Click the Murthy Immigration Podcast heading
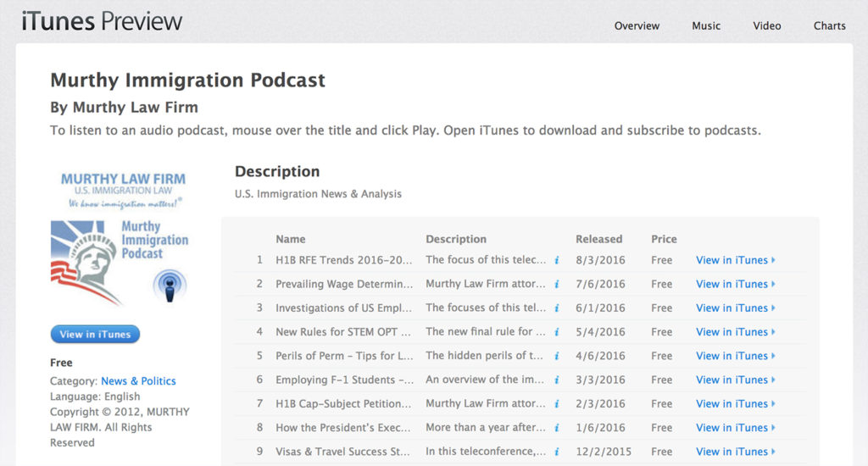 [187, 80]
